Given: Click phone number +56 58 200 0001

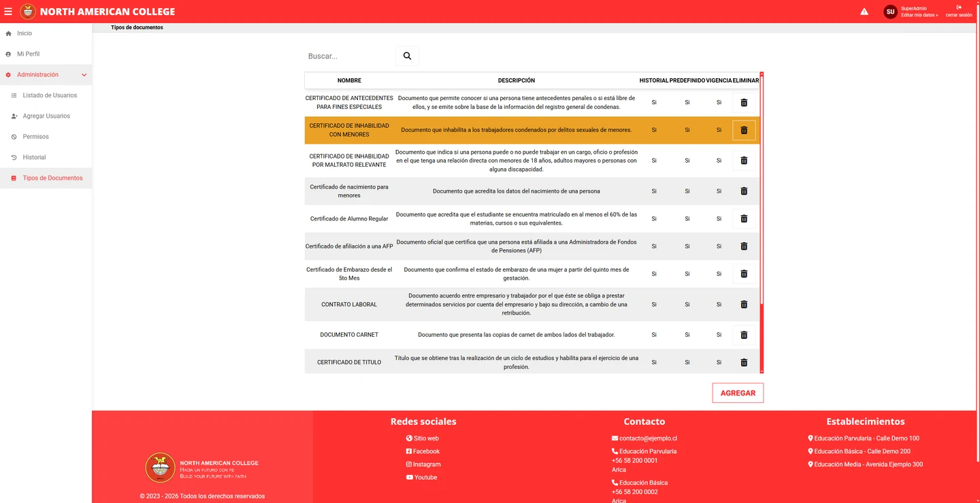Looking at the screenshot, I should pyautogui.click(x=635, y=461).
